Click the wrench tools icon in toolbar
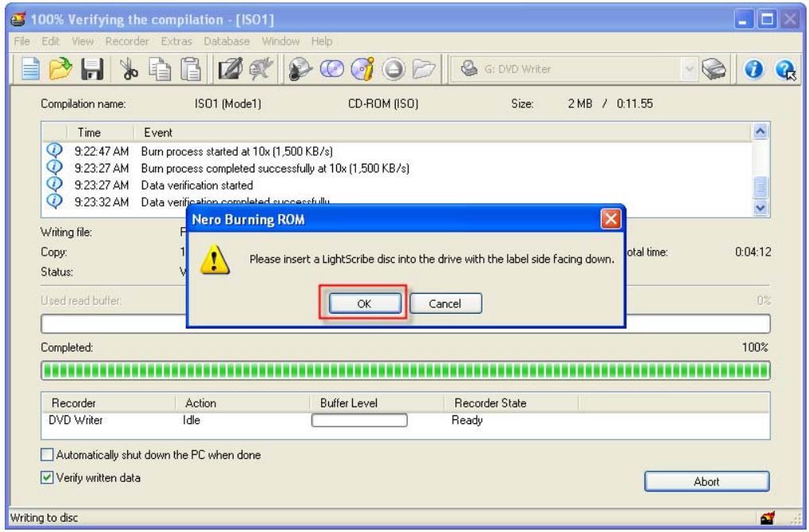 point(261,68)
